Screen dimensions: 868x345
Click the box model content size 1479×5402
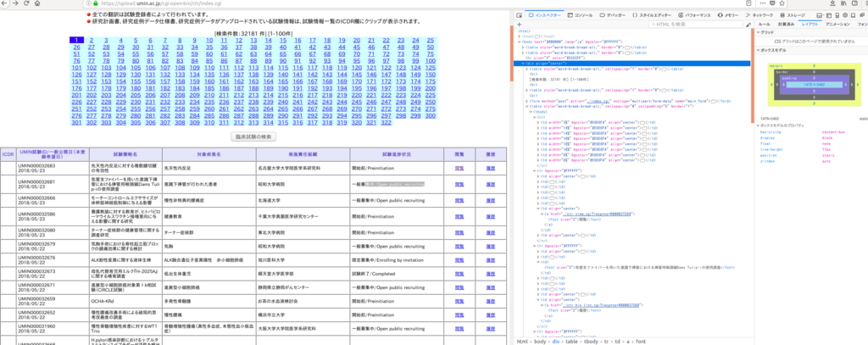click(815, 85)
